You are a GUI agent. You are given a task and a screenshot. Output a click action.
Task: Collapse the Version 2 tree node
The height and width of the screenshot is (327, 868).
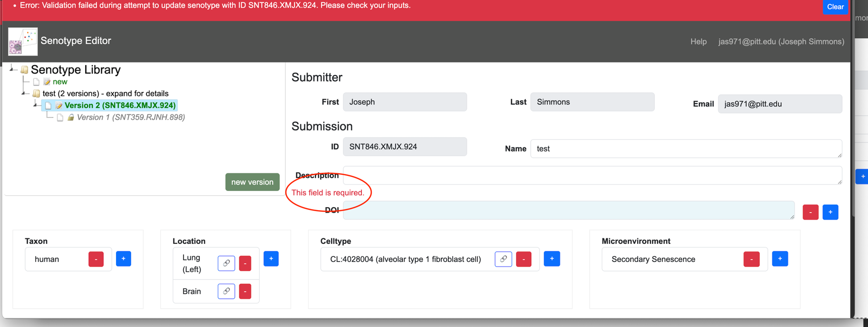[36, 105]
